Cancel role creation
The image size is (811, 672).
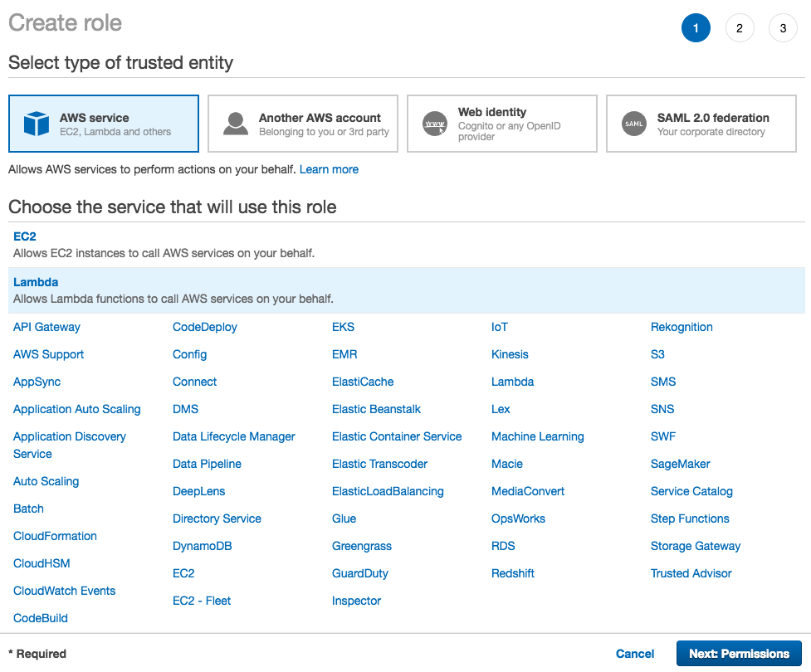(635, 654)
